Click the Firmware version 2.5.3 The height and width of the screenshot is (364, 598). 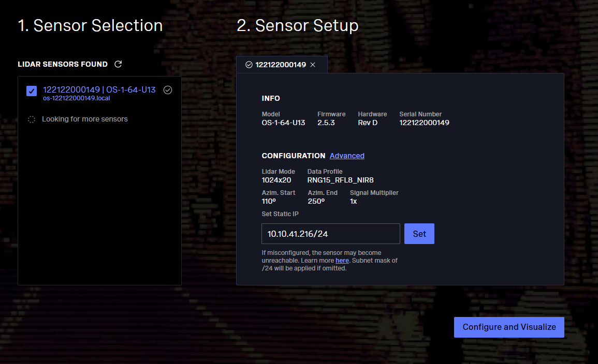click(327, 123)
